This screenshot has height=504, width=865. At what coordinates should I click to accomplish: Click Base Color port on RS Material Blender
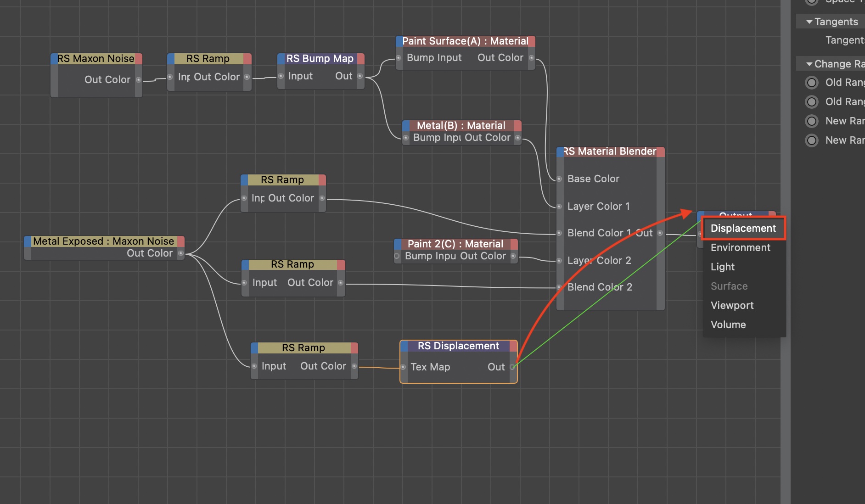click(x=560, y=179)
